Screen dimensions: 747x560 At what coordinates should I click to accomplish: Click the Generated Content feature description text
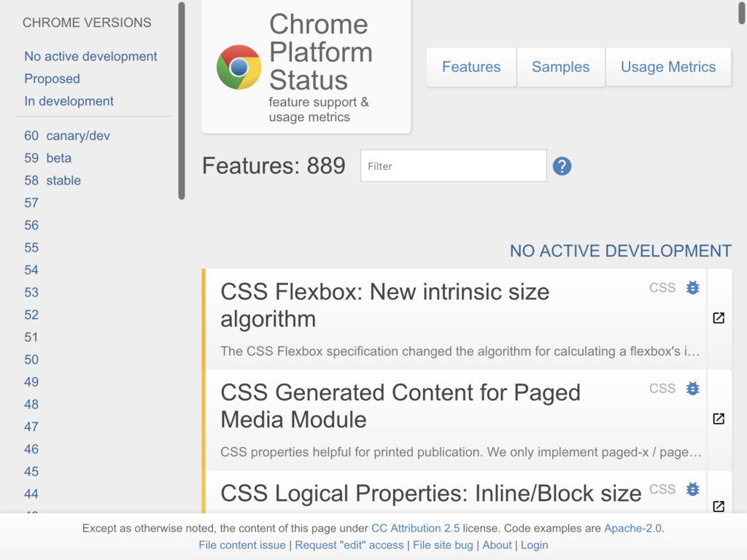(x=461, y=452)
